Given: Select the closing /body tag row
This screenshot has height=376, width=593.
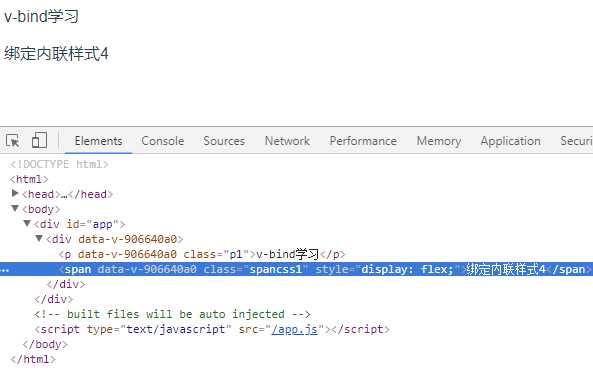Looking at the screenshot, I should coord(45,345).
